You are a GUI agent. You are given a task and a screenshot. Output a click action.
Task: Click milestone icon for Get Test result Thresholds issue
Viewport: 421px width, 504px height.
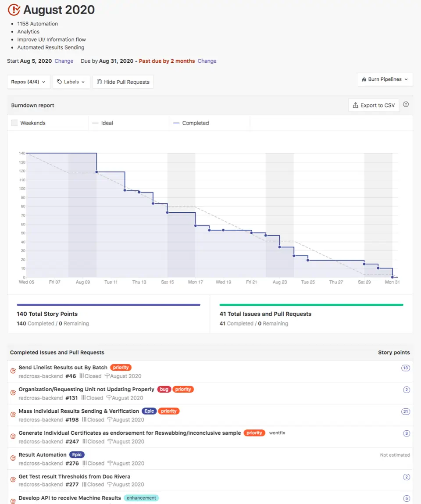13,479
